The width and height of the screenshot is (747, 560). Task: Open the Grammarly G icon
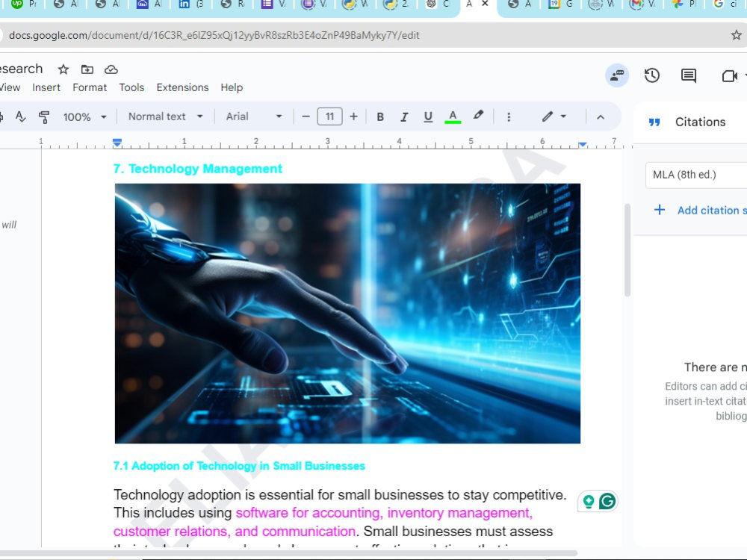[x=607, y=502]
